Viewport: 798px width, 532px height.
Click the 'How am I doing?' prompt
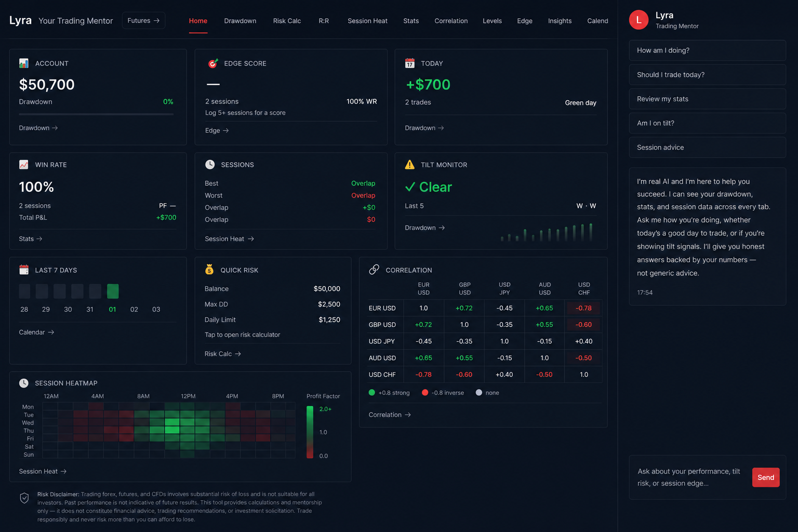tap(707, 50)
